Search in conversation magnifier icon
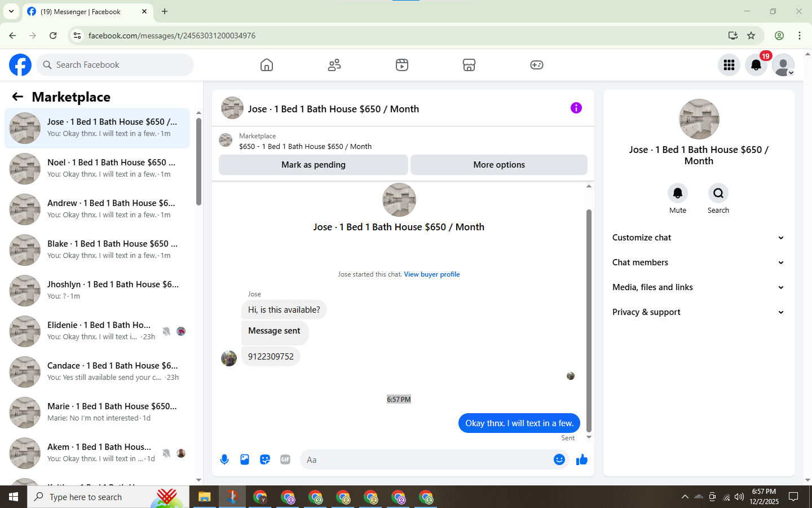The height and width of the screenshot is (508, 812). click(718, 193)
